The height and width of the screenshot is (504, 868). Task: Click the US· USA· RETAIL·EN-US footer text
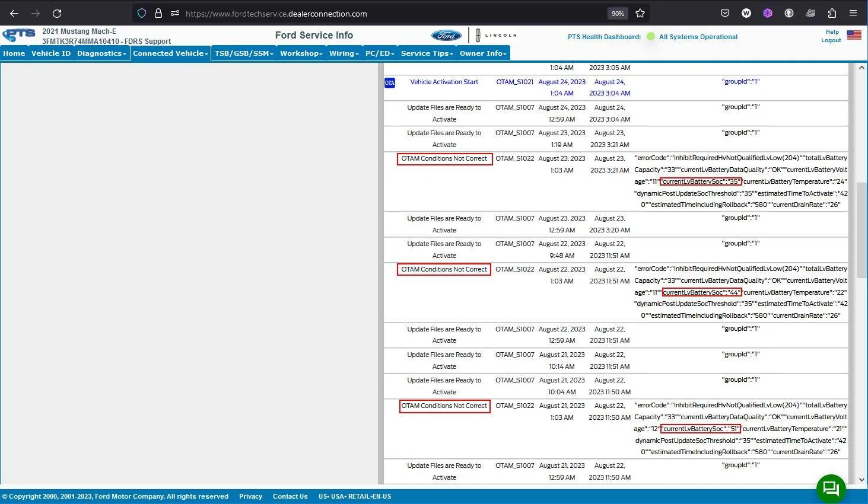click(355, 496)
